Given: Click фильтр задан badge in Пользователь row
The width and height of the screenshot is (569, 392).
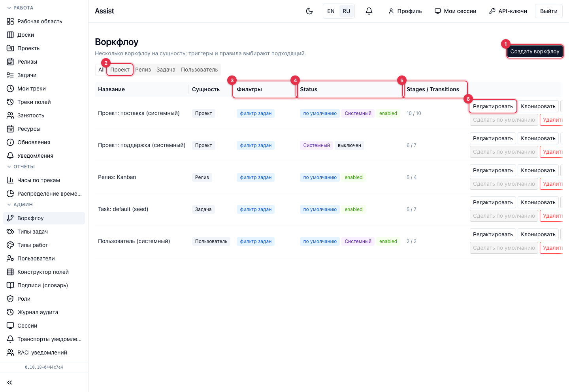Looking at the screenshot, I should coord(256,241).
